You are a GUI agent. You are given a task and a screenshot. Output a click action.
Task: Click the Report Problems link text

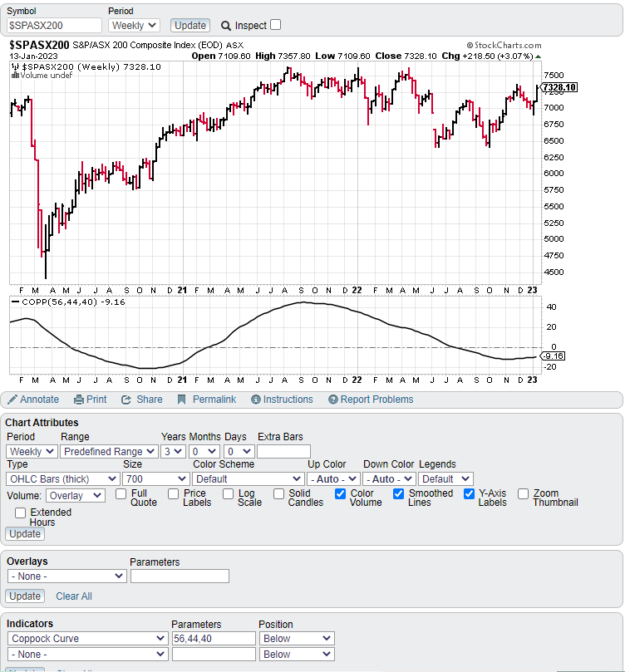(x=376, y=400)
